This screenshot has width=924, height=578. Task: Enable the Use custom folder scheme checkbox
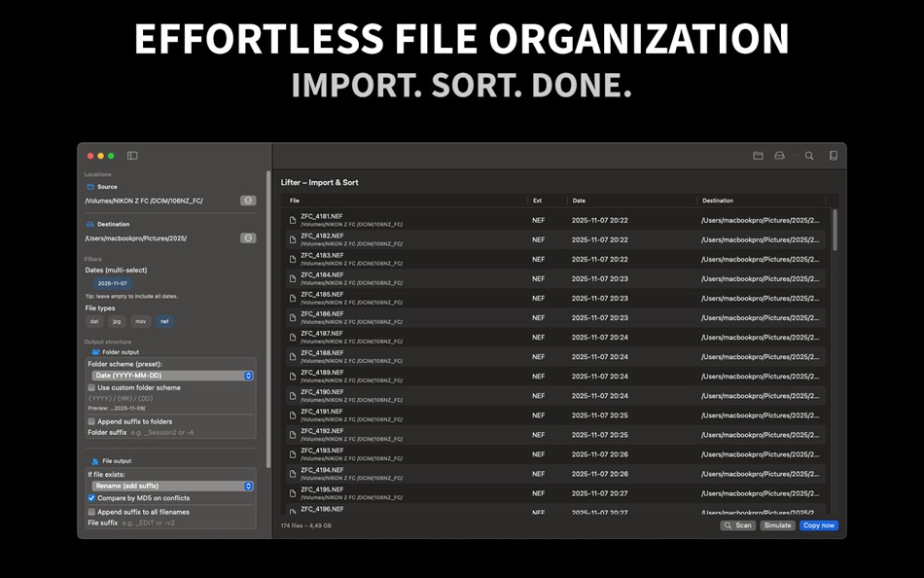[x=90, y=388]
